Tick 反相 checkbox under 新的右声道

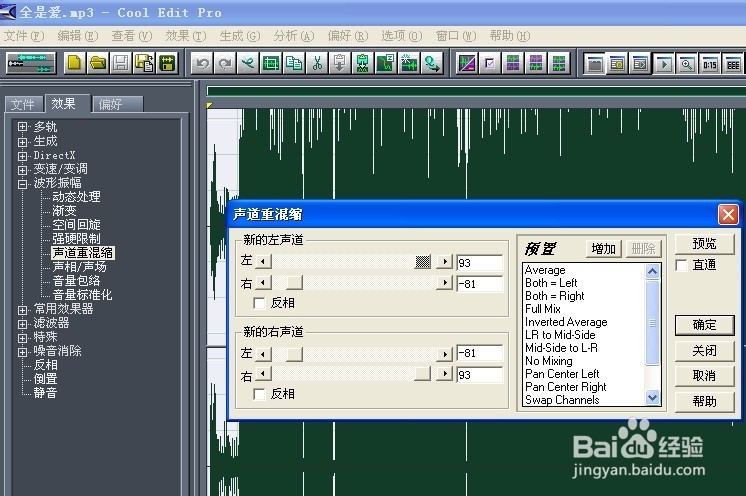(x=259, y=394)
